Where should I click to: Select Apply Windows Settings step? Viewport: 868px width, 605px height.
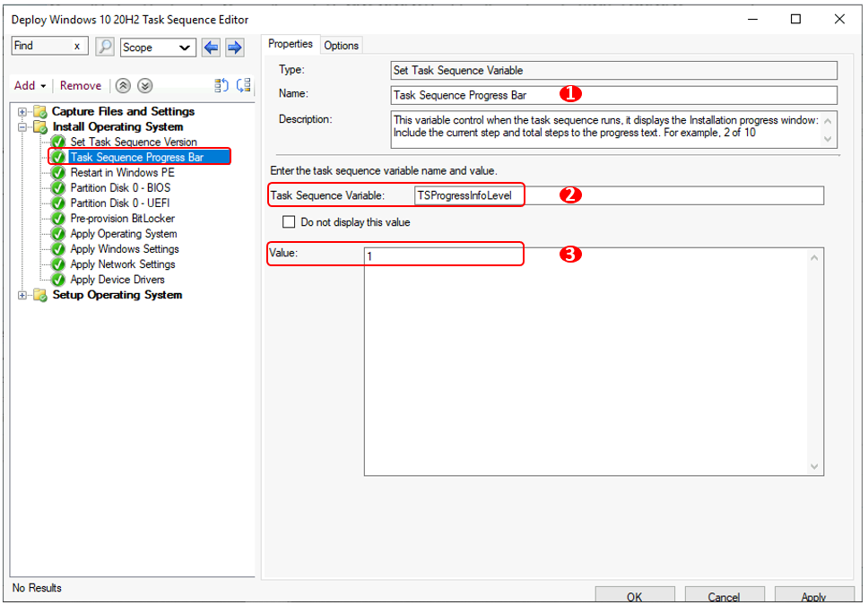point(125,249)
